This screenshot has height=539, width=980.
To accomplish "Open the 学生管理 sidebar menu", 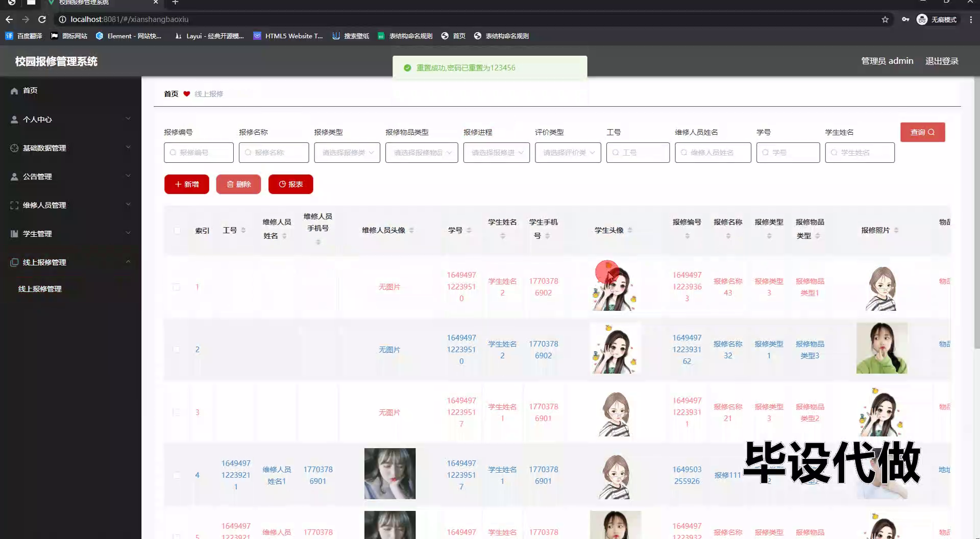I will [70, 233].
